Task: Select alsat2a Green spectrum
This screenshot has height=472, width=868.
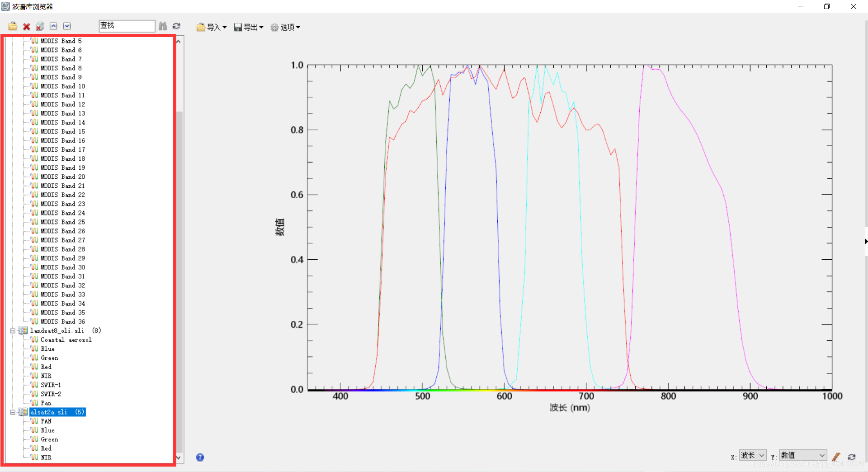Action: (x=50, y=439)
